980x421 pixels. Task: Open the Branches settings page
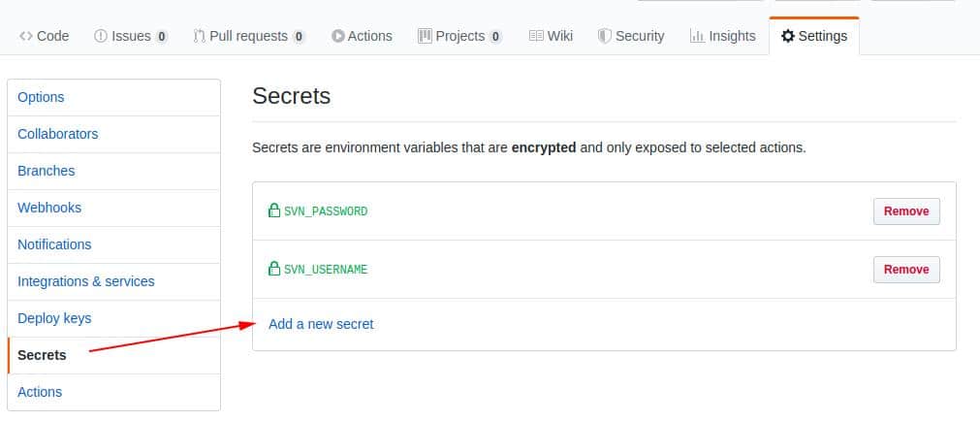pos(113,172)
